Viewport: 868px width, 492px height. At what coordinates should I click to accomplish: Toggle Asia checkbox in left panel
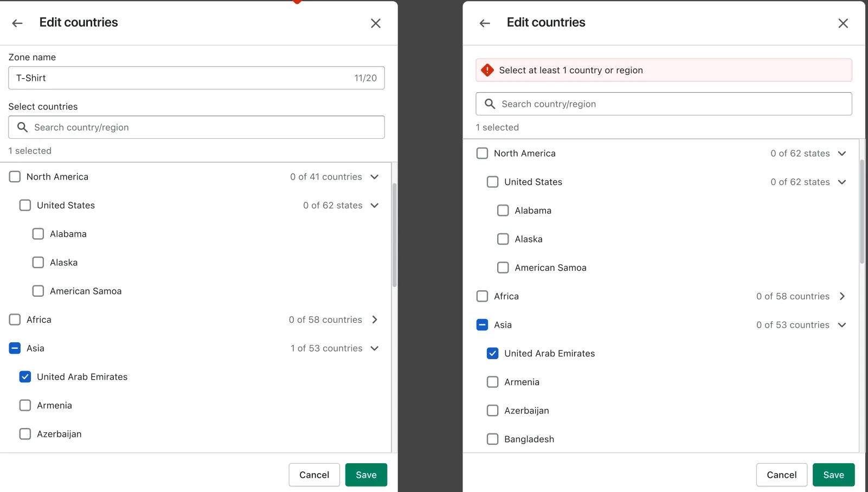pos(15,348)
